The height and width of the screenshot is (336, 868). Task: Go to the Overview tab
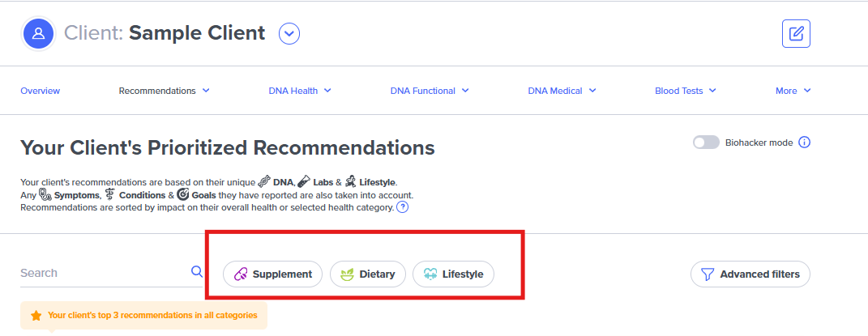click(x=40, y=91)
